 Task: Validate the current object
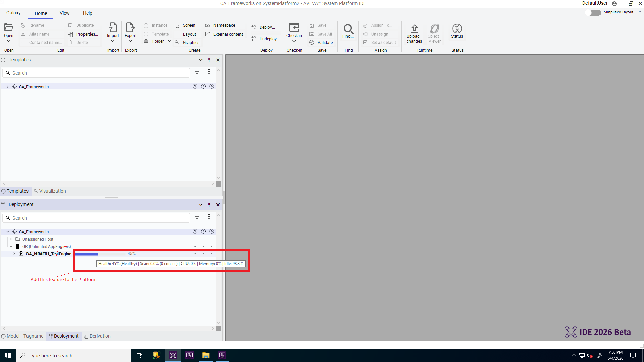[x=321, y=43]
